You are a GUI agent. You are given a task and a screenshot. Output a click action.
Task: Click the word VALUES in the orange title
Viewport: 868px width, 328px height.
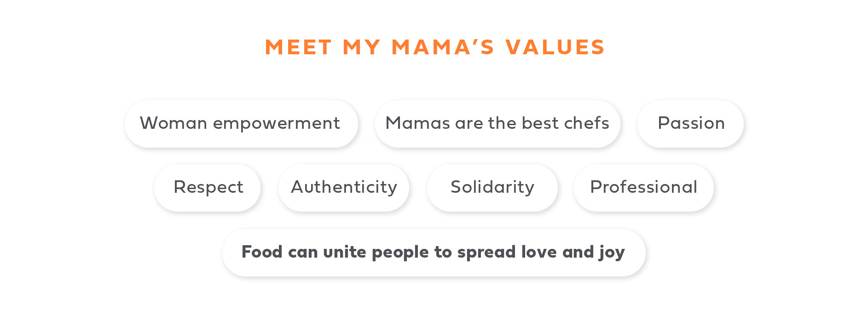click(555, 47)
